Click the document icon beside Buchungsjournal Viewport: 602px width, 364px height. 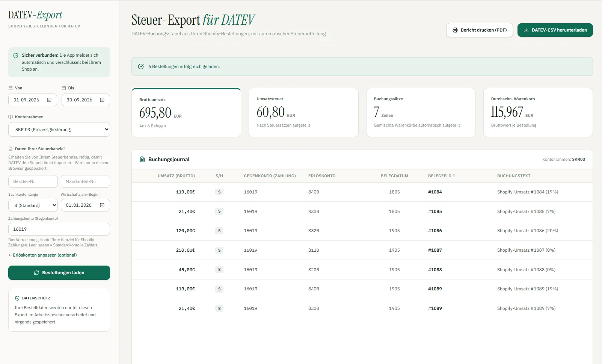click(x=142, y=159)
